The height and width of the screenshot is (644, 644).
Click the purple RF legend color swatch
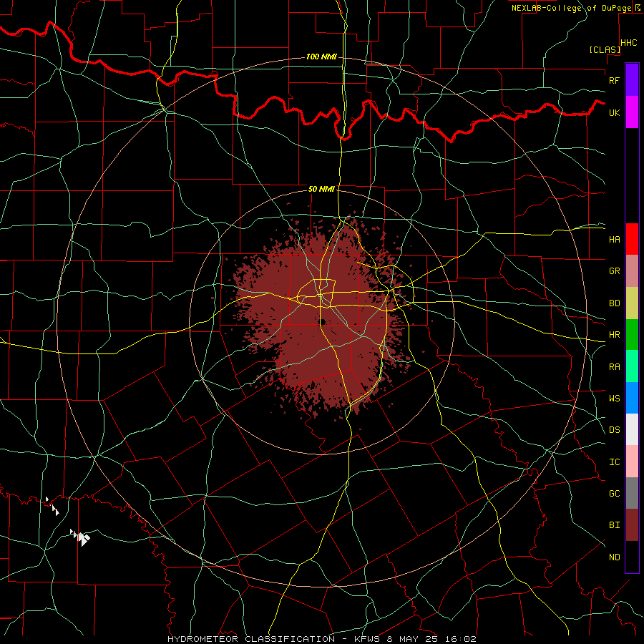pyautogui.click(x=632, y=80)
